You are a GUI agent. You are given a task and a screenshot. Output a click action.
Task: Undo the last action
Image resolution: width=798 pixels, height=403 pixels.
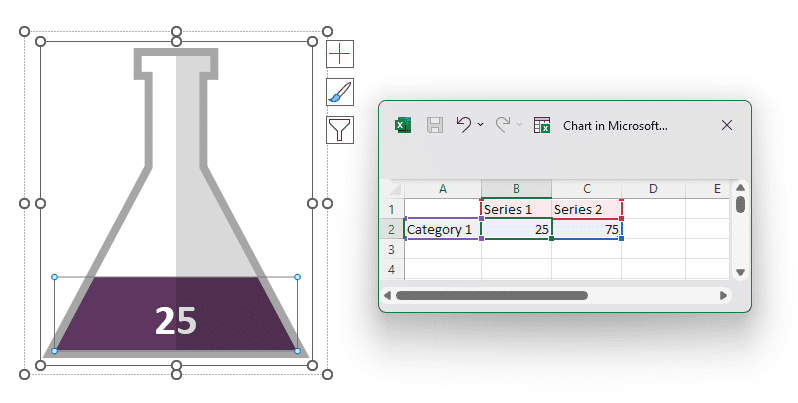(463, 125)
